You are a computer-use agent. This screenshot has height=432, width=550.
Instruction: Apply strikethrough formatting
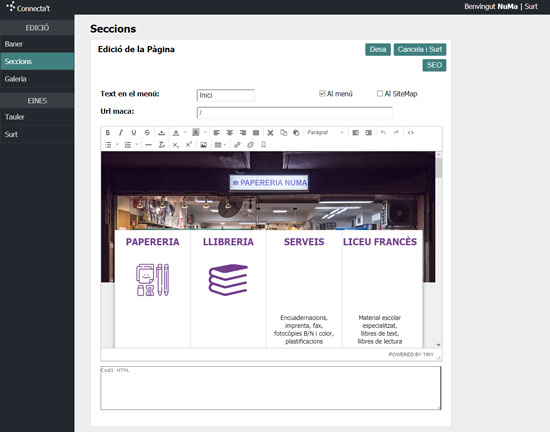pyautogui.click(x=147, y=133)
